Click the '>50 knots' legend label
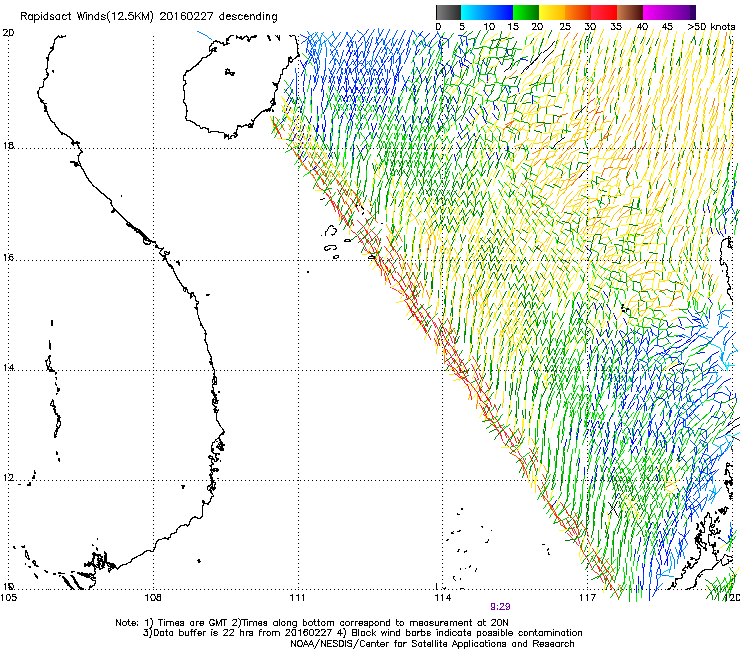This screenshot has height=650, width=740. point(711,26)
